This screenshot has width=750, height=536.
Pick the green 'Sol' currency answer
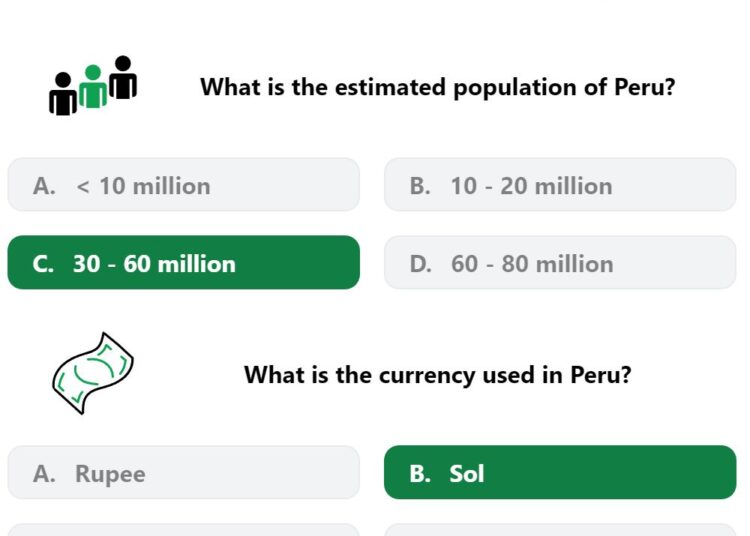(x=560, y=472)
